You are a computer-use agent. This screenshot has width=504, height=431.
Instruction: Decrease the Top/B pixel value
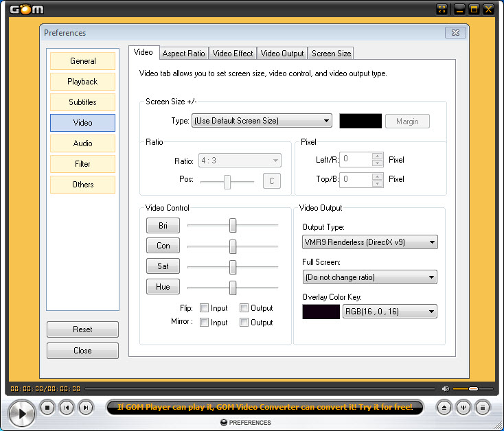pos(378,184)
